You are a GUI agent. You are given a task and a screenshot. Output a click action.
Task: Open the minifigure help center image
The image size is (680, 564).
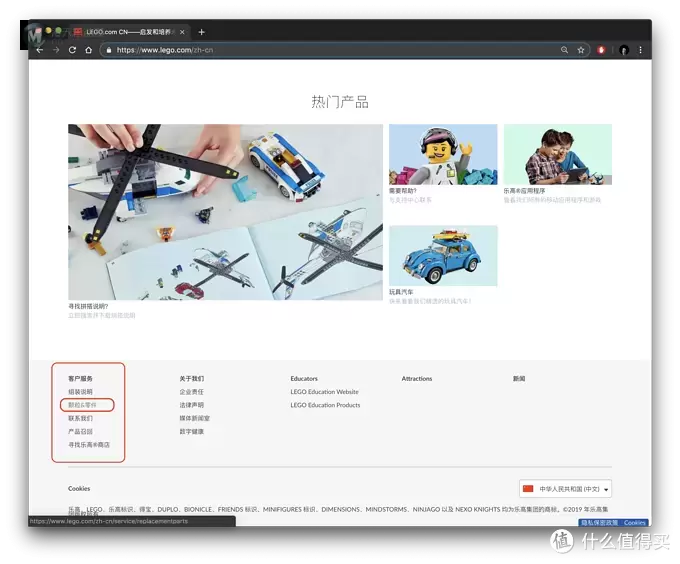443,154
